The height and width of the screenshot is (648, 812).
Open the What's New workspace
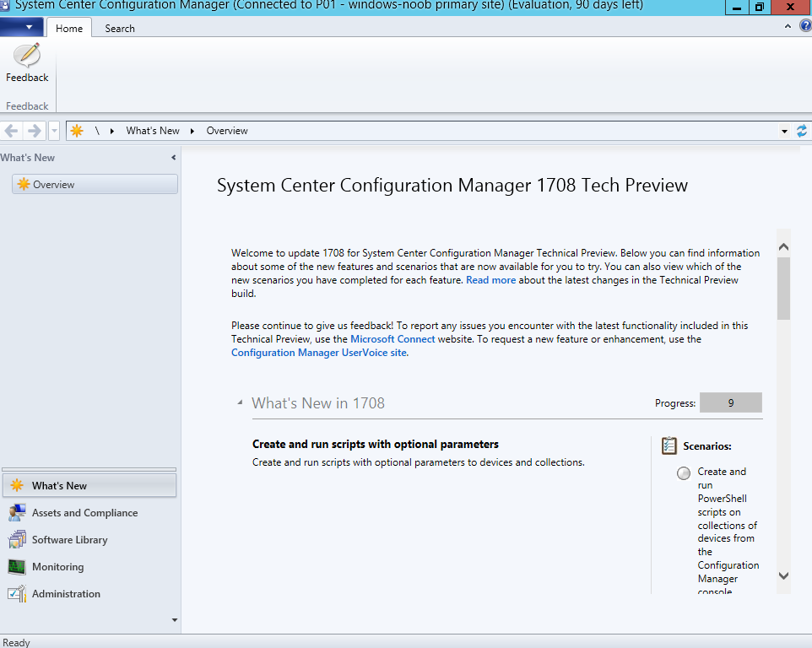pos(89,485)
